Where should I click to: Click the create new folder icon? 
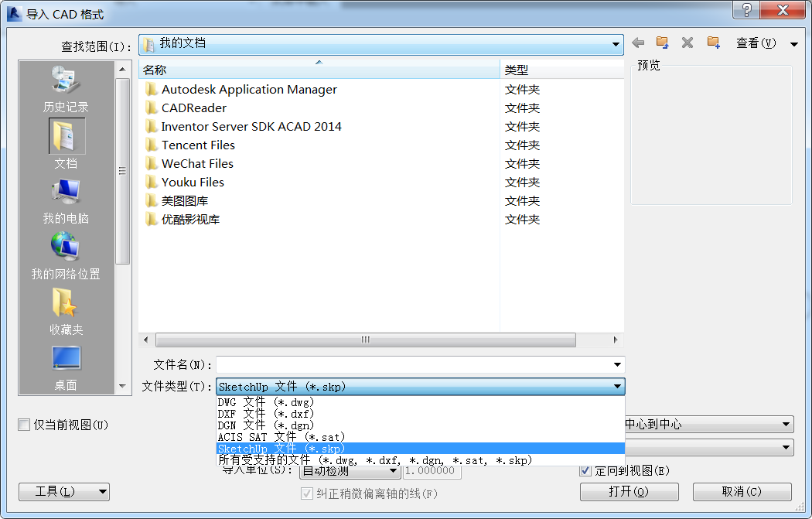(x=714, y=43)
